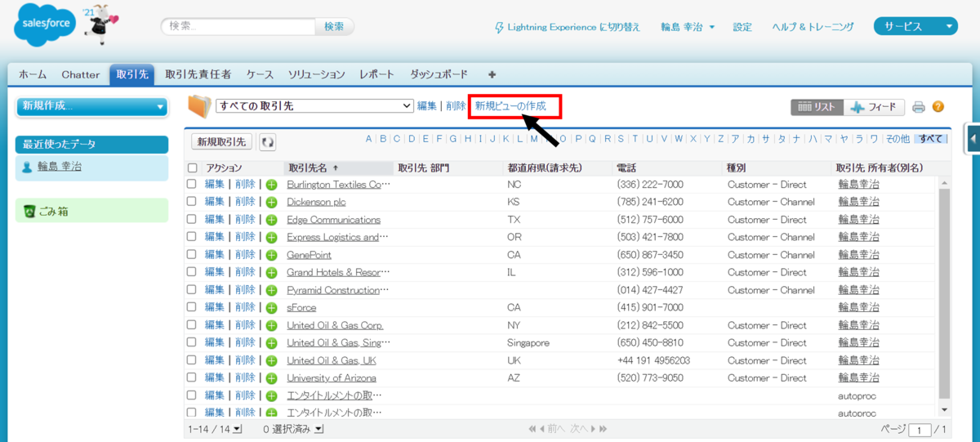Check the box for Burlington Textiles row

[x=192, y=185]
